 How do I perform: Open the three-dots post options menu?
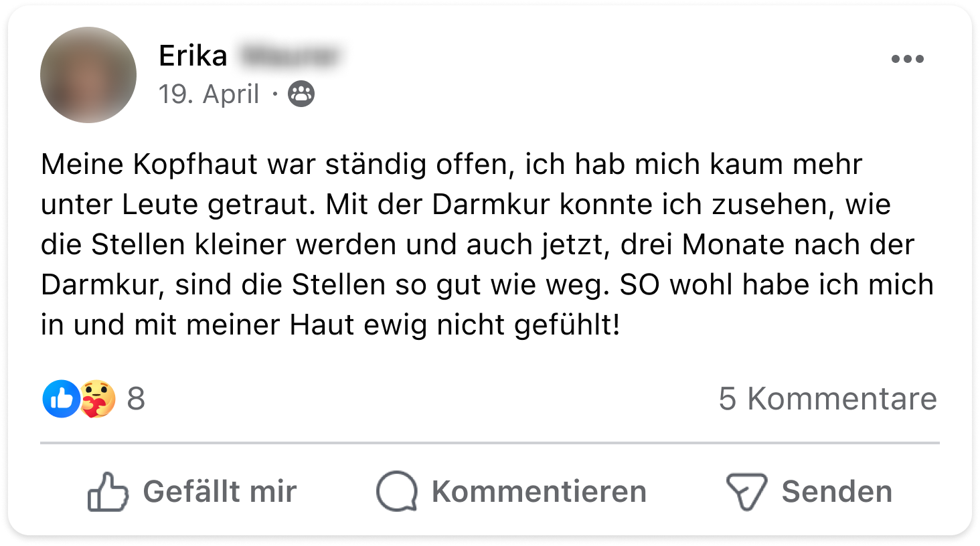907,59
